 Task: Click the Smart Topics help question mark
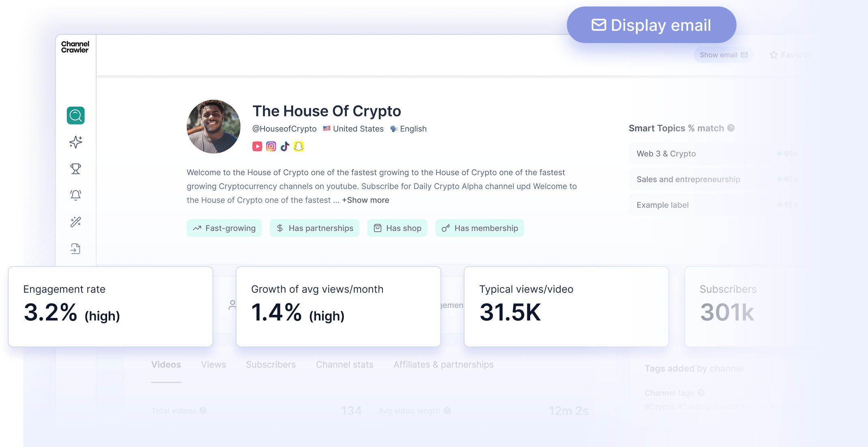tap(731, 128)
